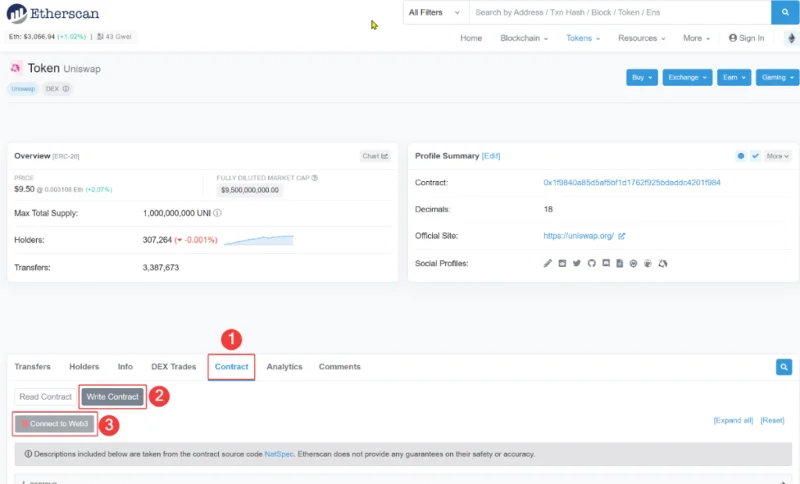Switch to the Holders tab
Screen dimensions: 800x484
pos(84,367)
